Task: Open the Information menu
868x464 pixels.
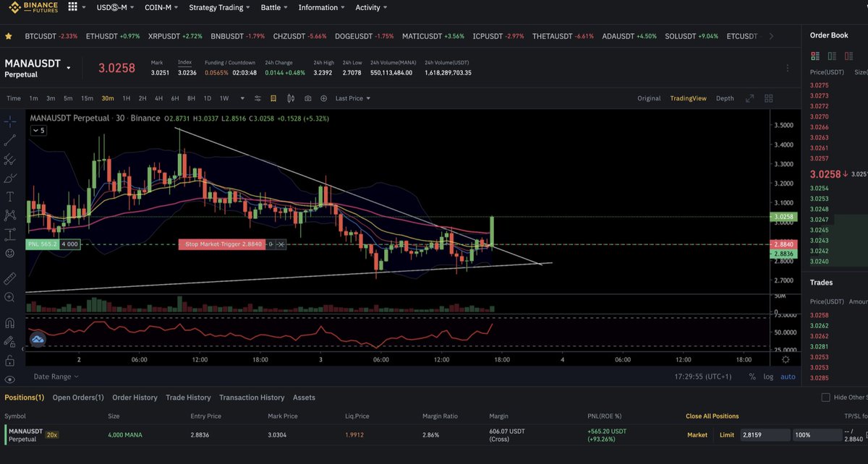Action: [321, 7]
